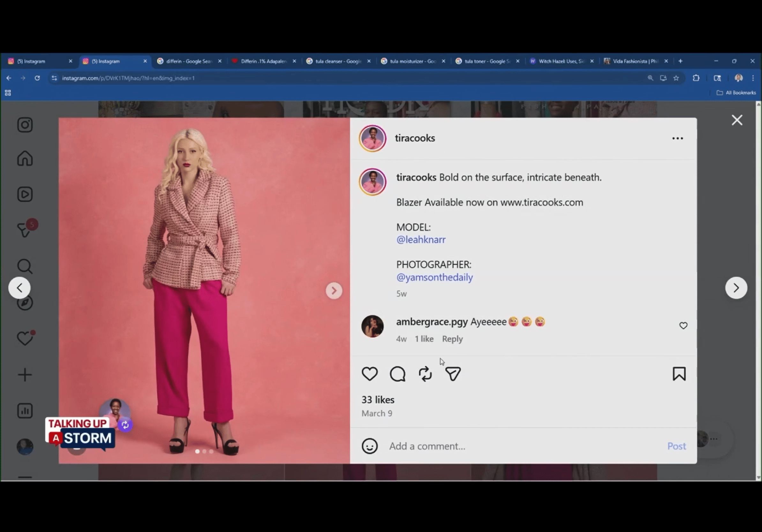Open the Reels icon in the left sidebar

pos(25,194)
